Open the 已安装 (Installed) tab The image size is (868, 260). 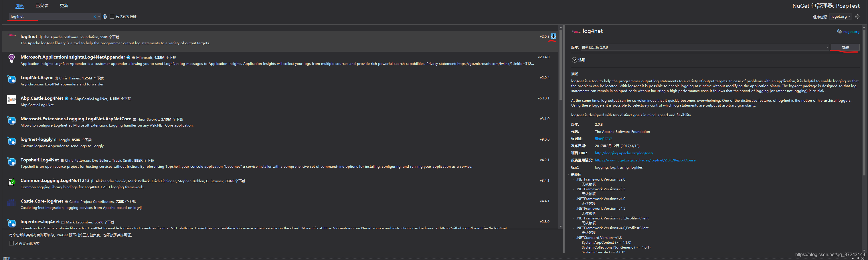(42, 6)
